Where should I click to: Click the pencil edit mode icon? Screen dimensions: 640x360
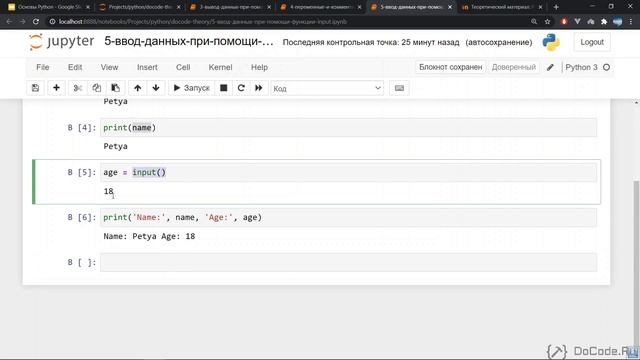[x=550, y=67]
